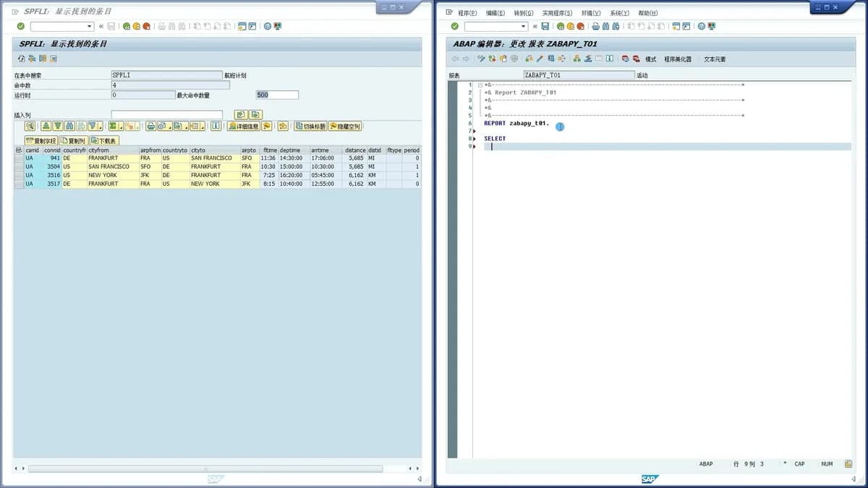Collapse comment block on code line 1
The width and height of the screenshot is (868, 488).
(x=480, y=85)
